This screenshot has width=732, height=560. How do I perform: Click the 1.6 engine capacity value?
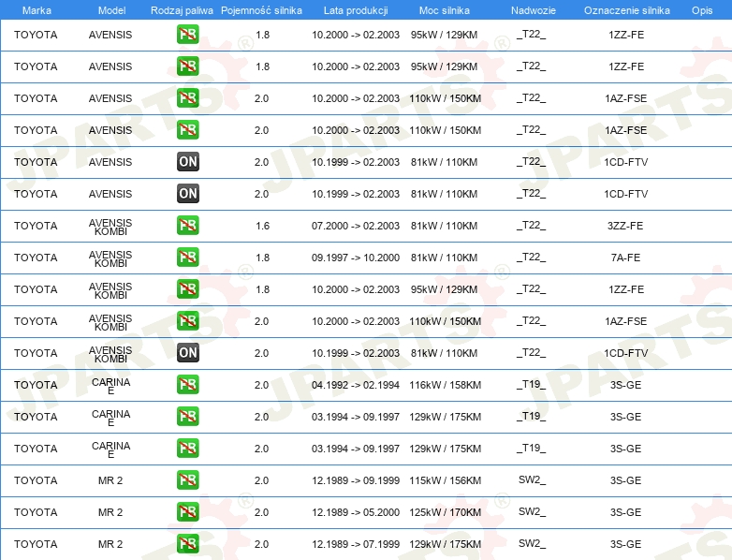click(x=262, y=226)
